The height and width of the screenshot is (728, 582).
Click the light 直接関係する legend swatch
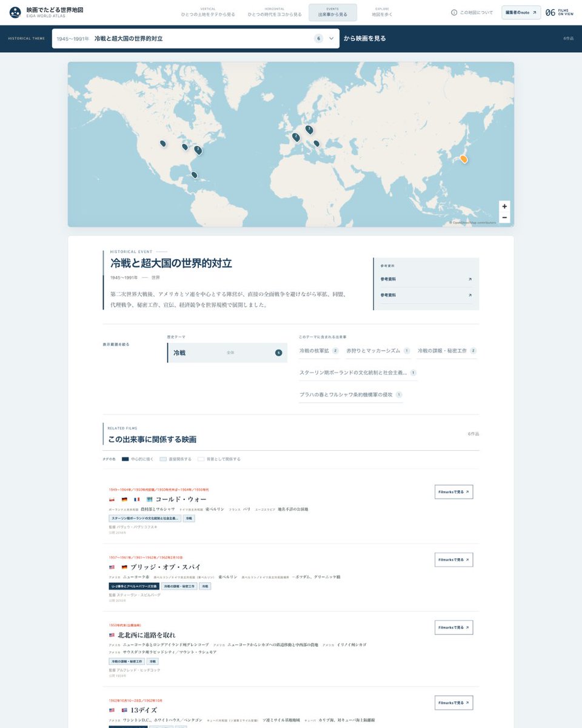pos(163,459)
